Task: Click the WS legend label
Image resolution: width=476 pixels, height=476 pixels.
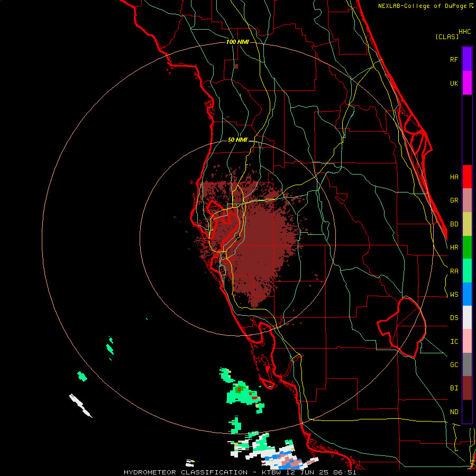Action: pyautogui.click(x=454, y=295)
